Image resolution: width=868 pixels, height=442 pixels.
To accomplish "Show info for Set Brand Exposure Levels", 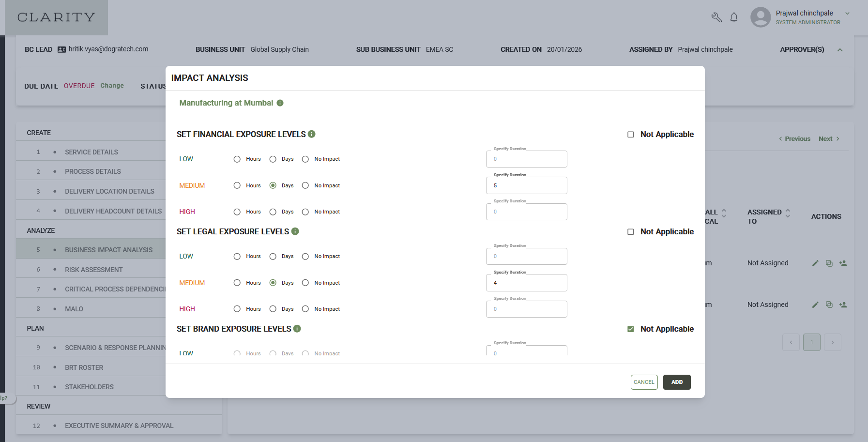I will [297, 329].
